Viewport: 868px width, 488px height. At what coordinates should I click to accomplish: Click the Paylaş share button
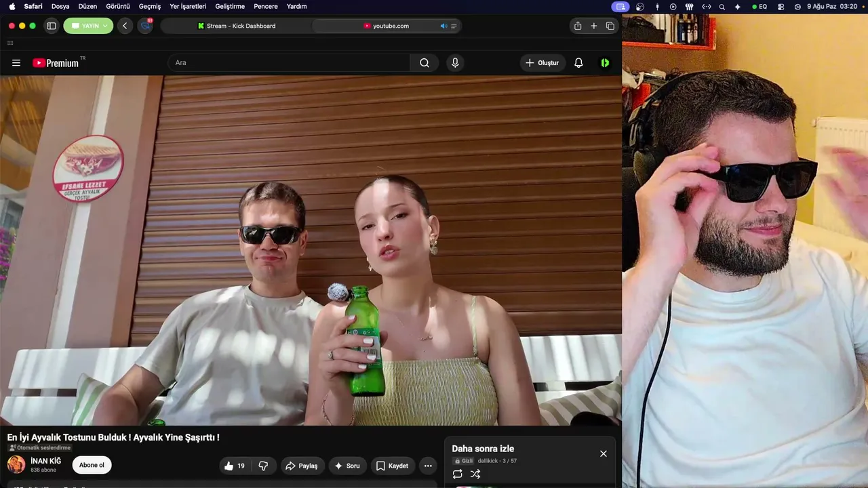(302, 466)
